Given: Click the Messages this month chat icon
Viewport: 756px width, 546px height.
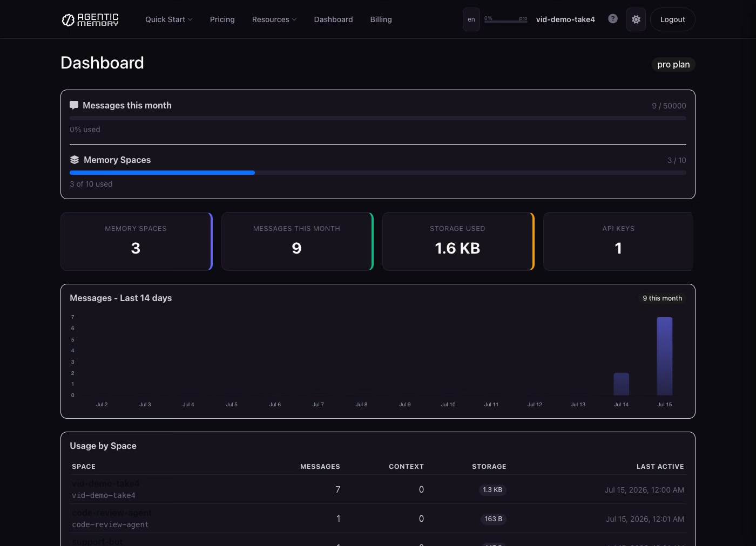Looking at the screenshot, I should coord(74,105).
